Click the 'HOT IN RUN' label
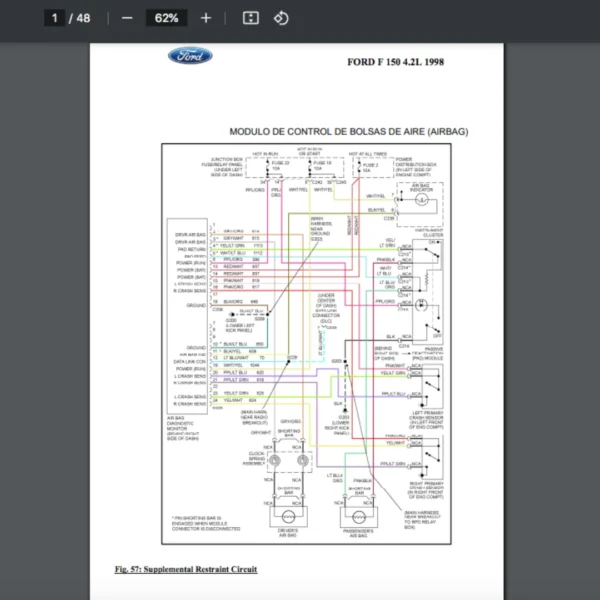 click(x=265, y=154)
